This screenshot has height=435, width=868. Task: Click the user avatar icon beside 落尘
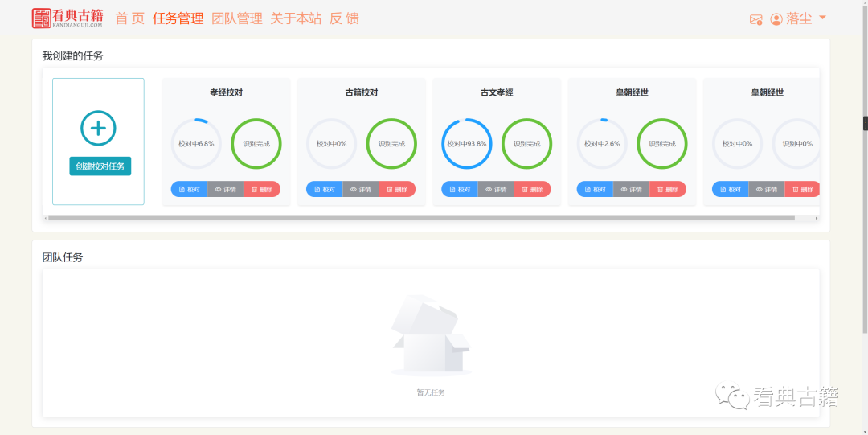click(x=776, y=19)
